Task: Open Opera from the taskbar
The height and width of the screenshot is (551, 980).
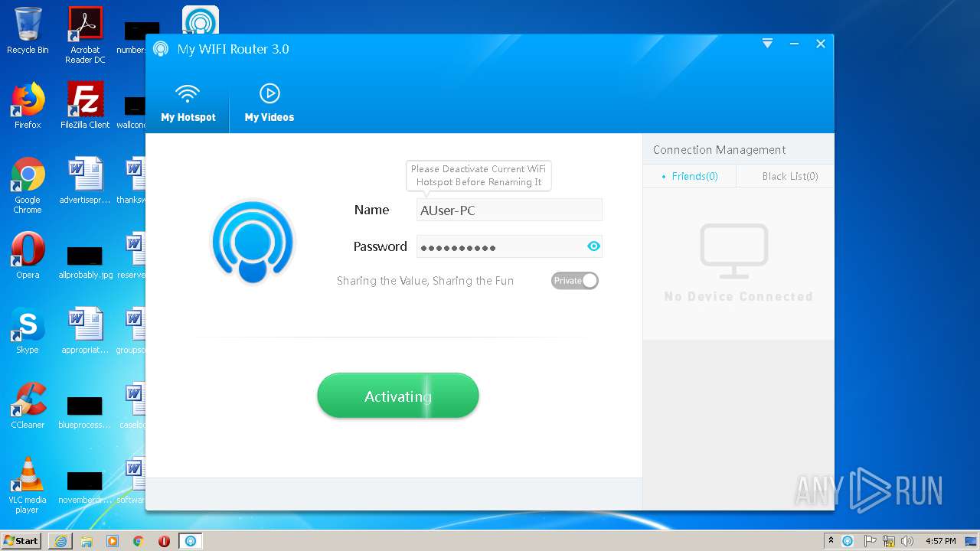Action: (164, 541)
